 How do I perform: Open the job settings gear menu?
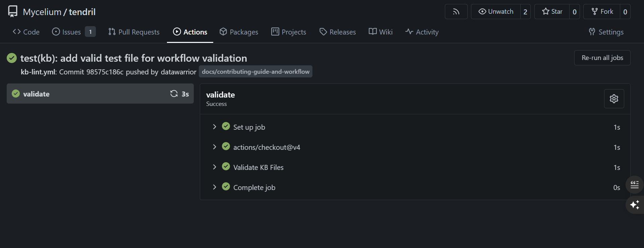tap(614, 99)
